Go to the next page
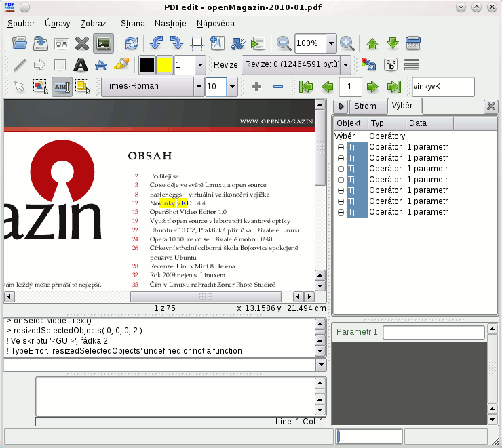The height and width of the screenshot is (448, 502). tap(372, 87)
